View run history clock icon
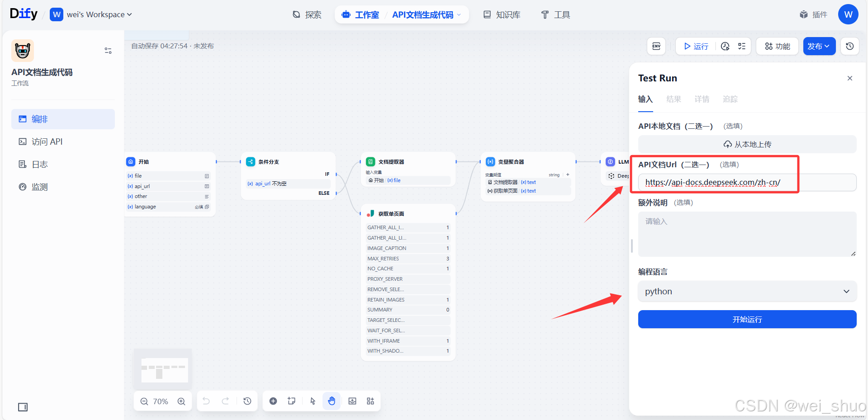 click(x=725, y=46)
